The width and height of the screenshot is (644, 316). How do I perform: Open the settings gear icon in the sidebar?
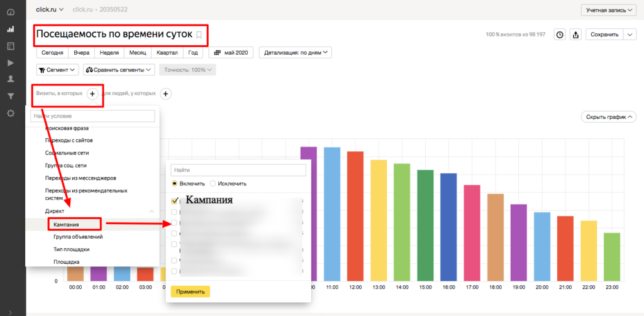(10, 113)
